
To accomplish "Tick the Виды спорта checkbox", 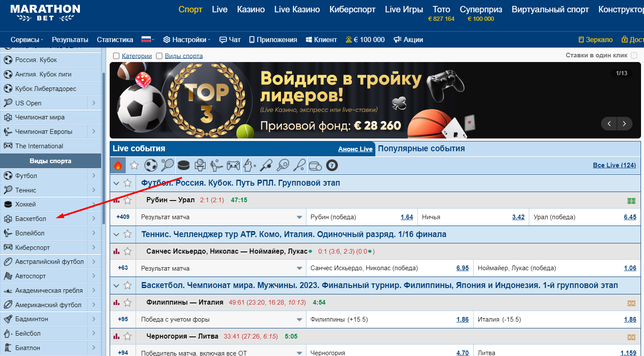I will point(159,56).
